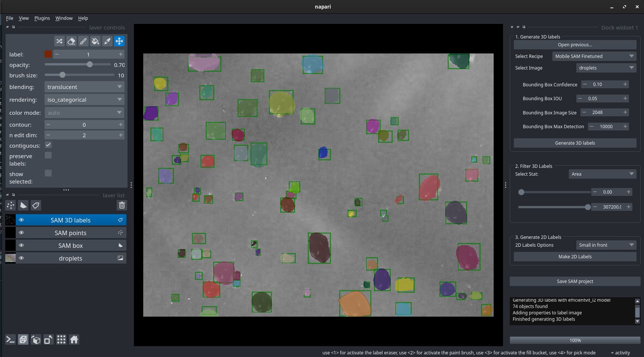The width and height of the screenshot is (644, 357).
Task: Save the SAM project
Action: coord(575,281)
